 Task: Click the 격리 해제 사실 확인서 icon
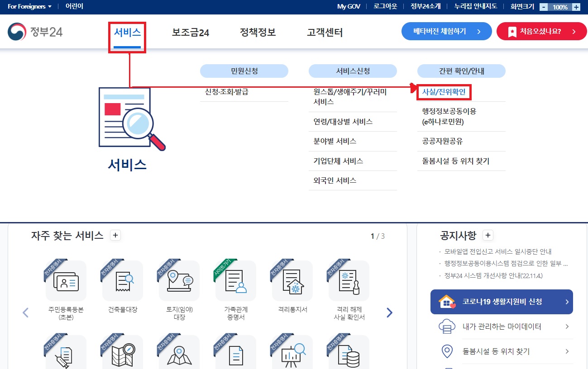pos(348,279)
